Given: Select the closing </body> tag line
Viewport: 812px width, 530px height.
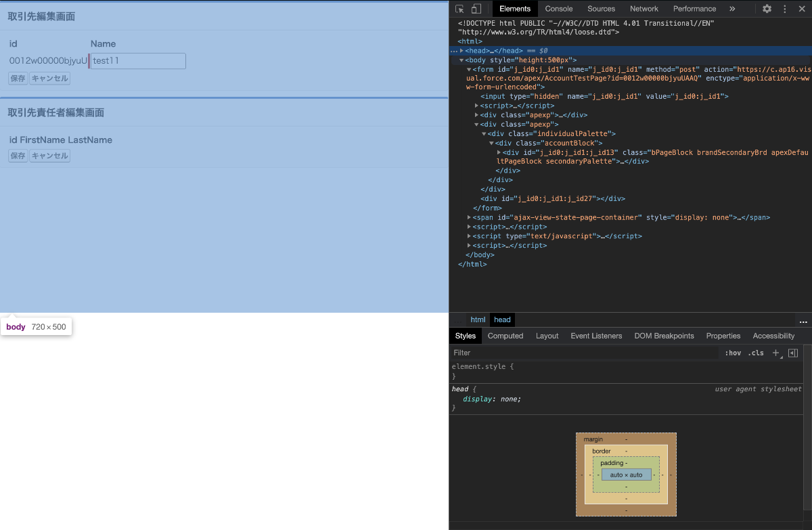Looking at the screenshot, I should pyautogui.click(x=480, y=255).
